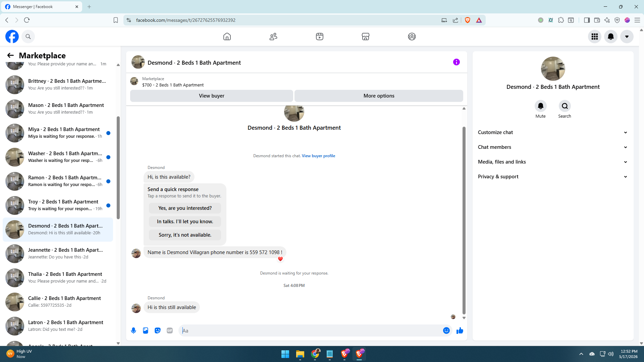This screenshot has width=644, height=362.
Task: Open the Facebook apps grid menu
Action: [595, 37]
